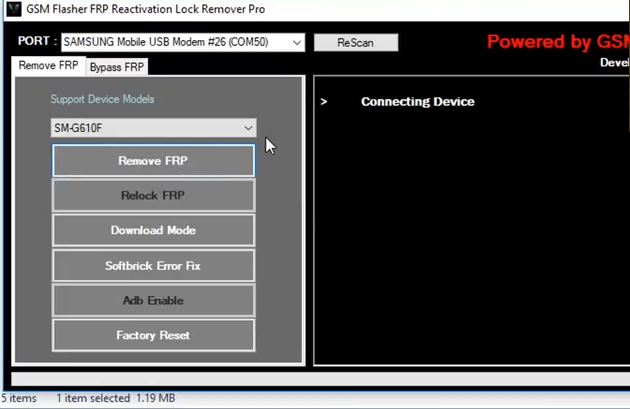
Task: Click the Download Mode button
Action: click(153, 230)
